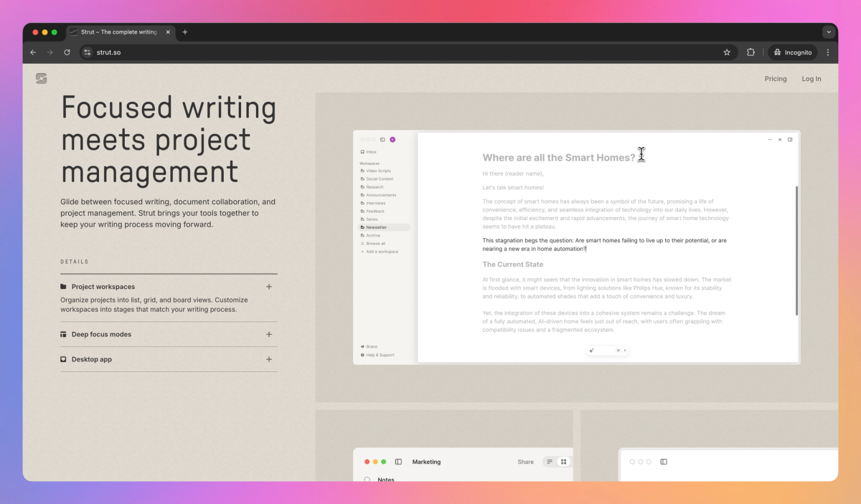Viewport: 861px width, 504px height.
Task: Open site information icon in address bar
Action: click(88, 52)
